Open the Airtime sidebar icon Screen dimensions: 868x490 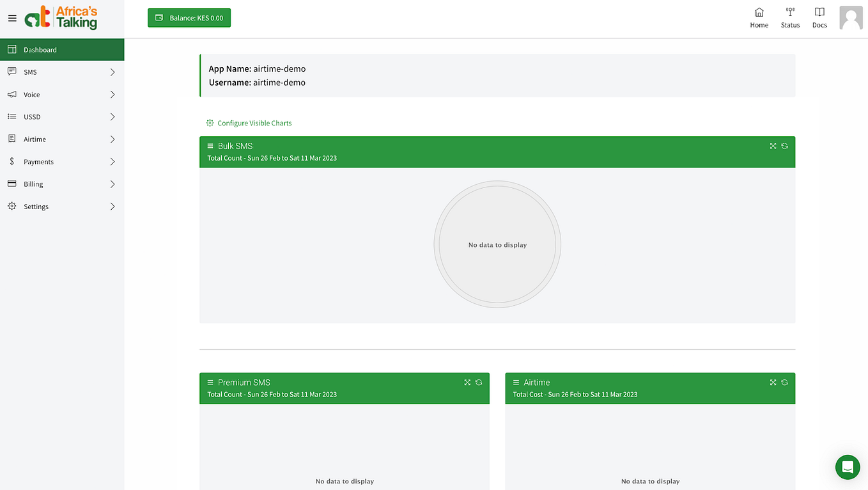12,139
